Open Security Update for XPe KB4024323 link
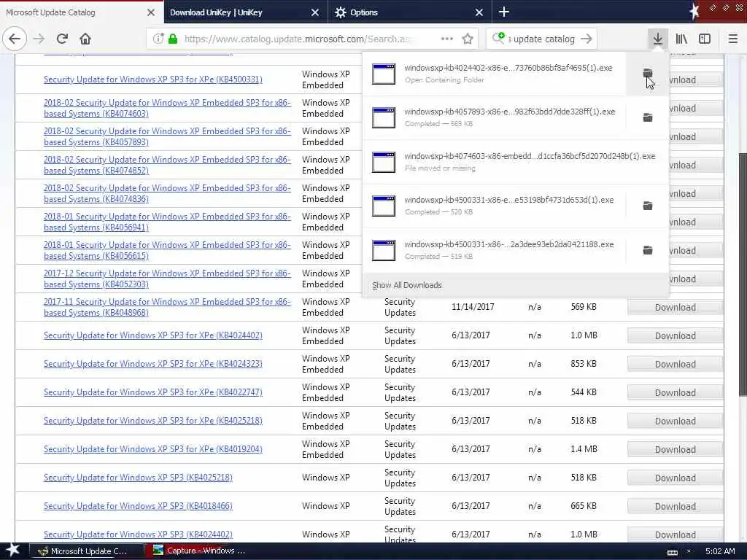This screenshot has width=747, height=560. pyautogui.click(x=153, y=364)
